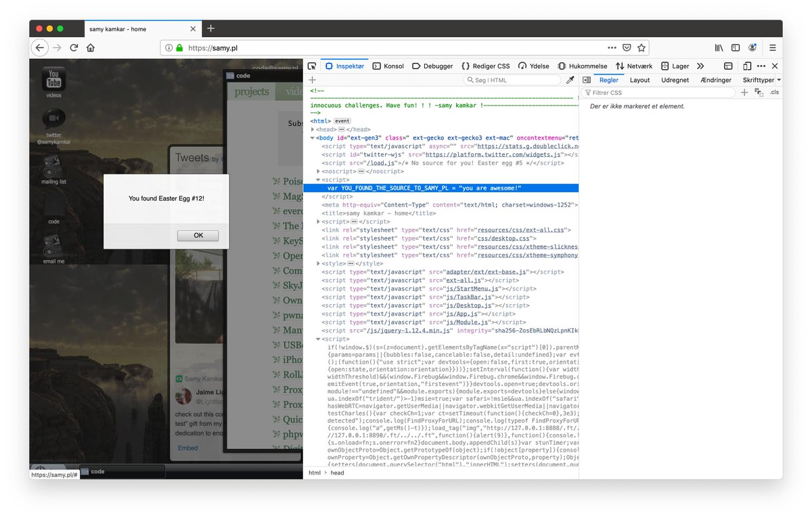812x518 pixels.
Task: Open a new browser tab with plus
Action: pos(210,28)
